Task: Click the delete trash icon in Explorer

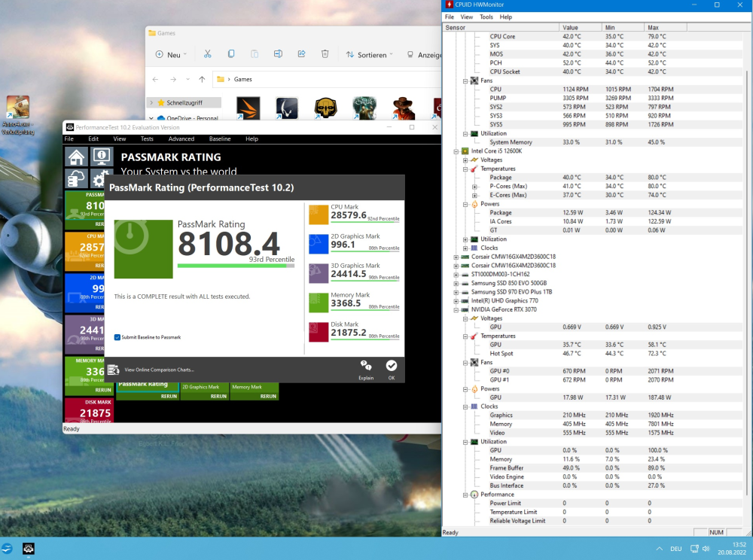Action: (x=325, y=54)
